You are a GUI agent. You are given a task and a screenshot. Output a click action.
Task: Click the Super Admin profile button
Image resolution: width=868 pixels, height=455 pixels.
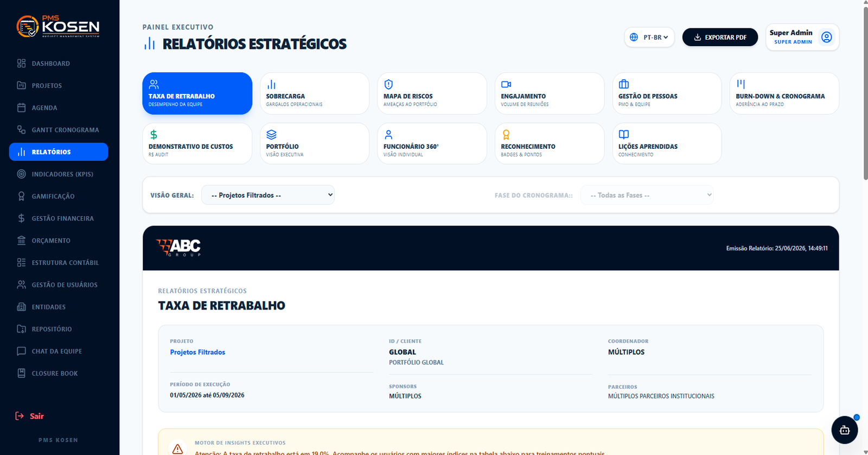(x=802, y=37)
